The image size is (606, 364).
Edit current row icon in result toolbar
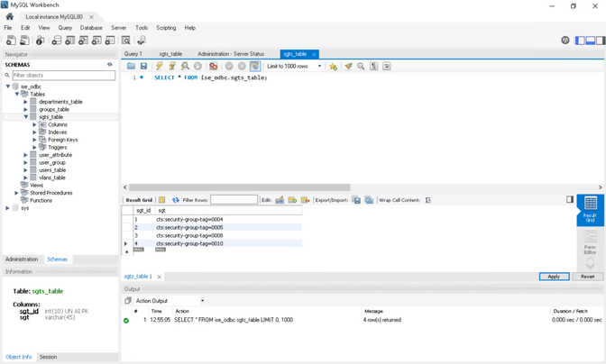point(280,199)
